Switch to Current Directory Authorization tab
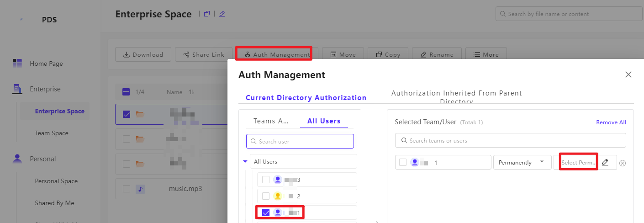Viewport: 644px width, 223px height. coord(306,97)
